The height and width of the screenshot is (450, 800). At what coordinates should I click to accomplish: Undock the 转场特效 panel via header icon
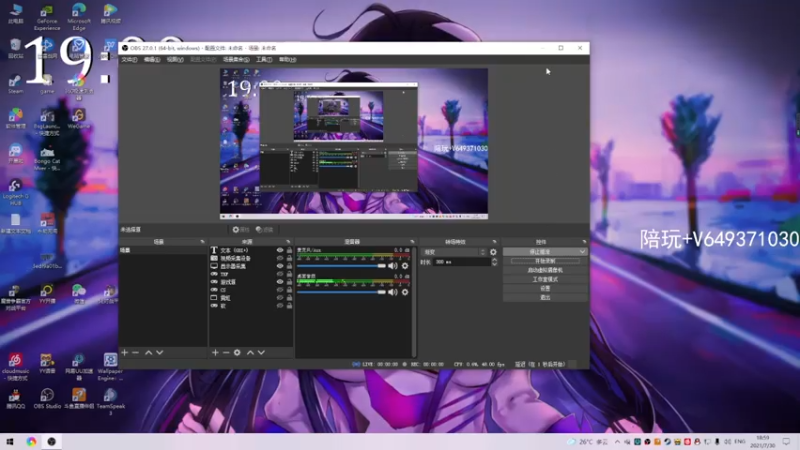pyautogui.click(x=494, y=242)
